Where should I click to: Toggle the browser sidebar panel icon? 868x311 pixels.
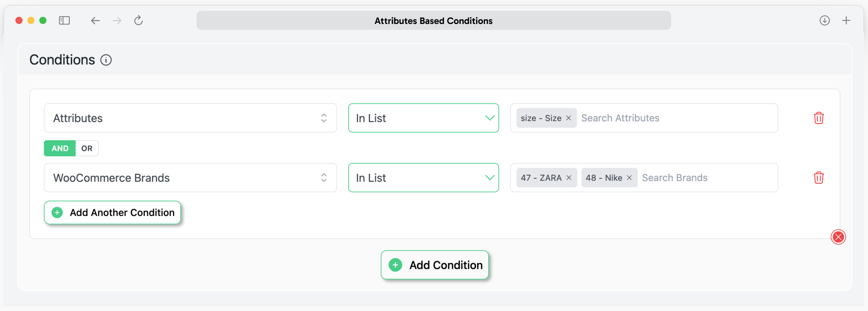point(64,21)
